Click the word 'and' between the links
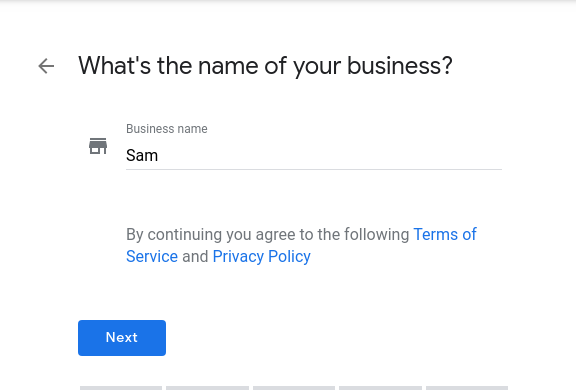This screenshot has height=390, width=576. 195,256
